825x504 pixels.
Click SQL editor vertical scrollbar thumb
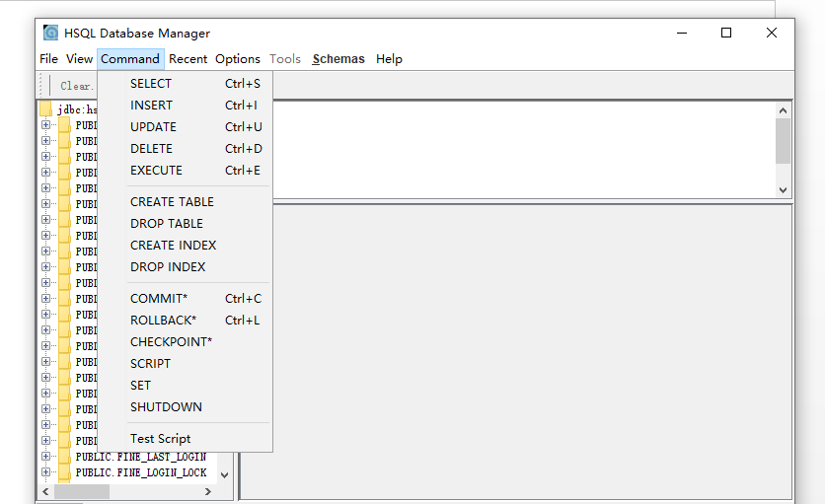(783, 141)
